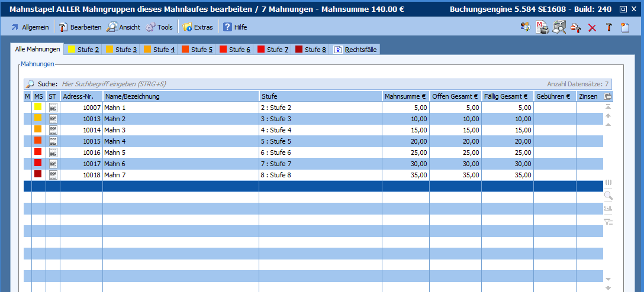Sort by Name/Bezeichnung column header
This screenshot has width=644, height=292.
coord(181,96)
